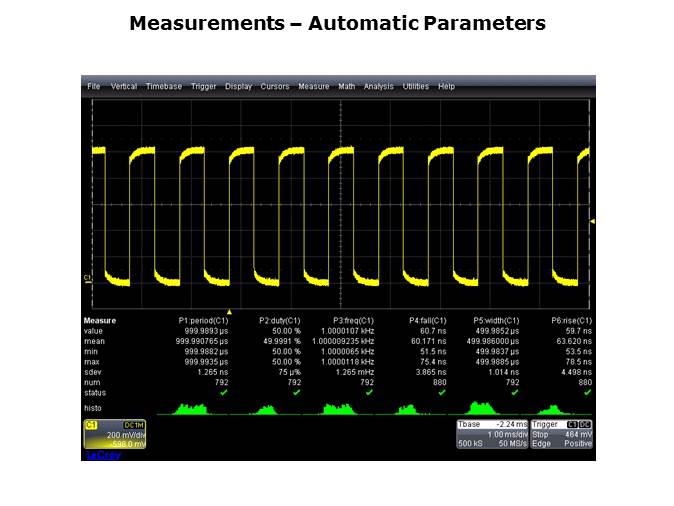The width and height of the screenshot is (674, 506).
Task: Click the P5 width histogram icon
Action: 484,408
